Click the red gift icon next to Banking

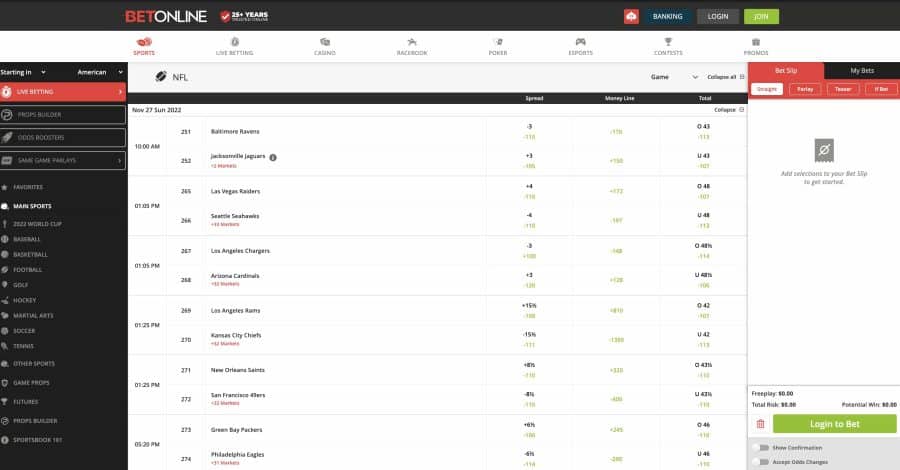[x=631, y=17]
